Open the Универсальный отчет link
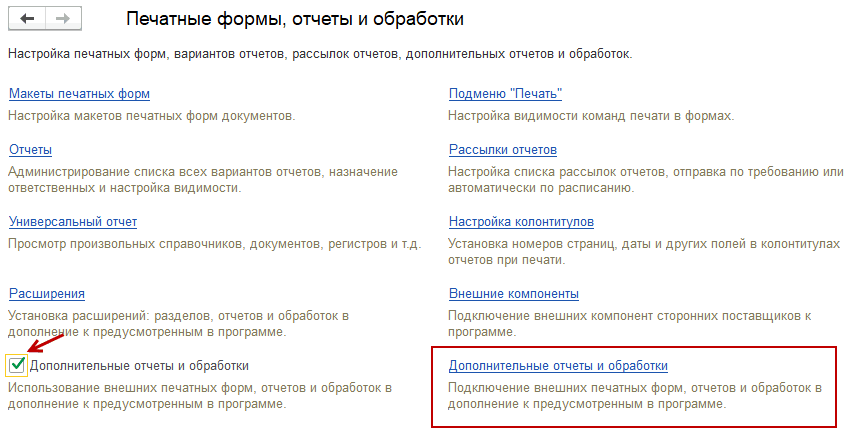Screen dimensions: 860x445 click(x=73, y=222)
